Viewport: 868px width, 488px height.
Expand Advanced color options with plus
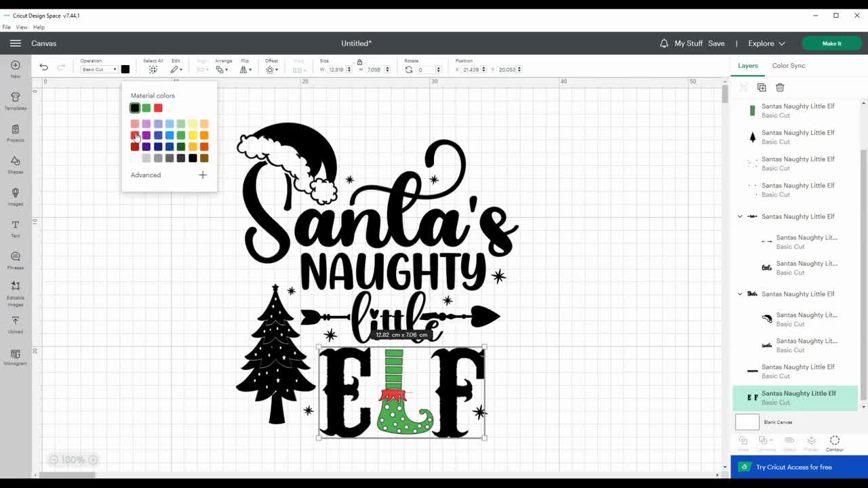(x=203, y=175)
